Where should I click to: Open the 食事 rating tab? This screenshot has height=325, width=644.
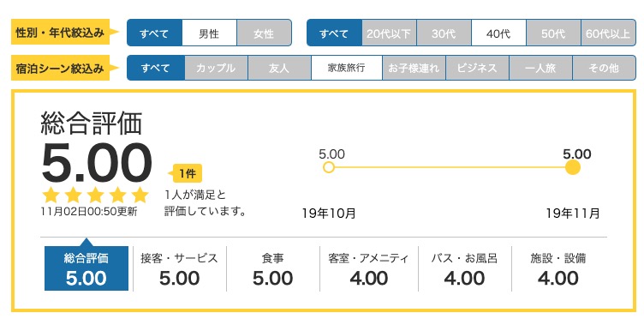coord(272,268)
